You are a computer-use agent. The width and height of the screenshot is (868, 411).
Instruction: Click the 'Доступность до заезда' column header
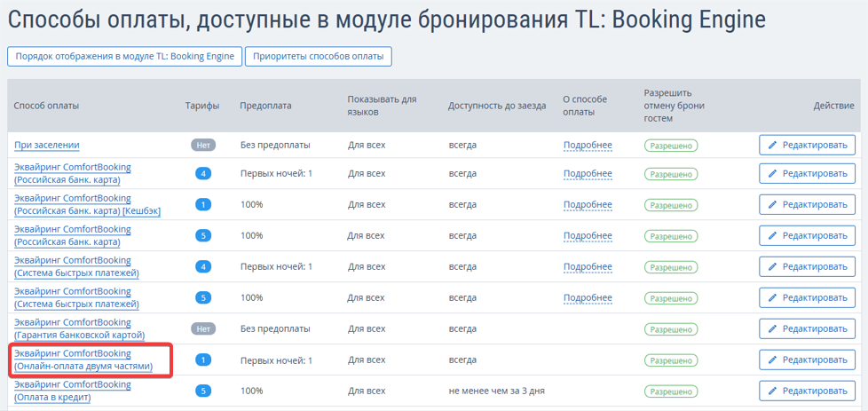497,106
